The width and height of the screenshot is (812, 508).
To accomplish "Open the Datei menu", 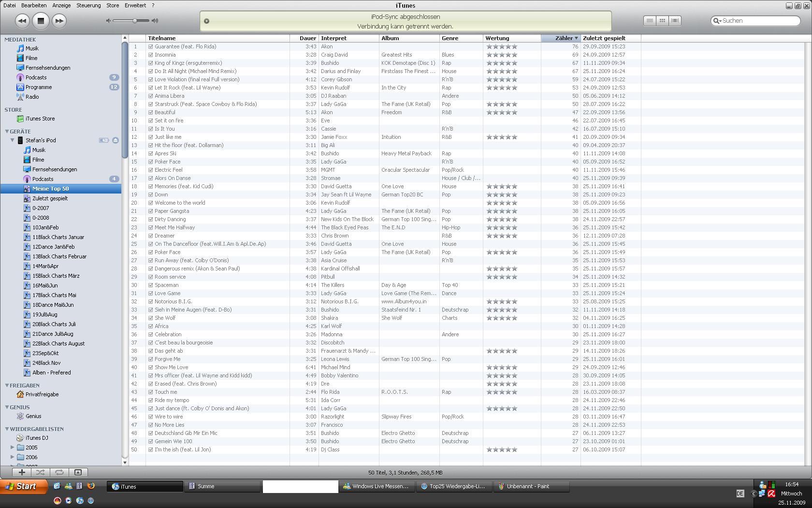I will pos(9,5).
